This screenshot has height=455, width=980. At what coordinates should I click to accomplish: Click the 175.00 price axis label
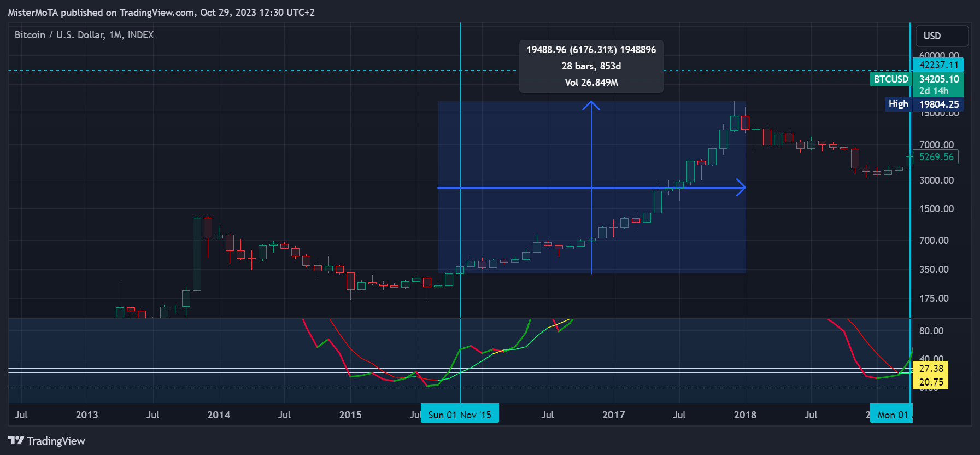934,299
